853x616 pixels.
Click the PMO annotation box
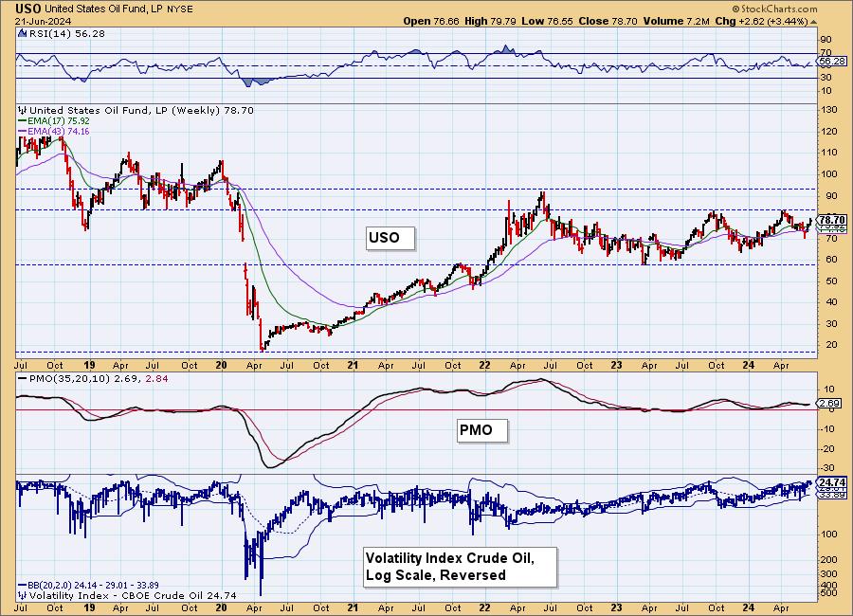[x=482, y=430]
